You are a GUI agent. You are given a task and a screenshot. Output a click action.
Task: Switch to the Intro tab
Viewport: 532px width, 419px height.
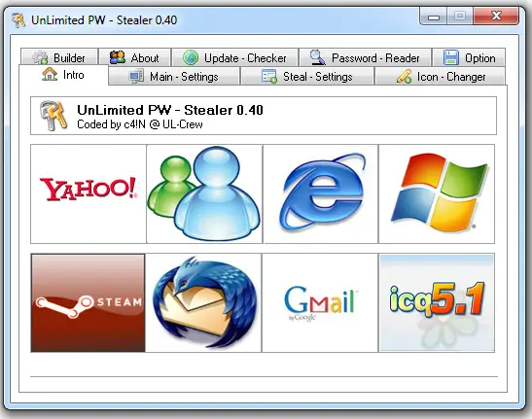63,75
